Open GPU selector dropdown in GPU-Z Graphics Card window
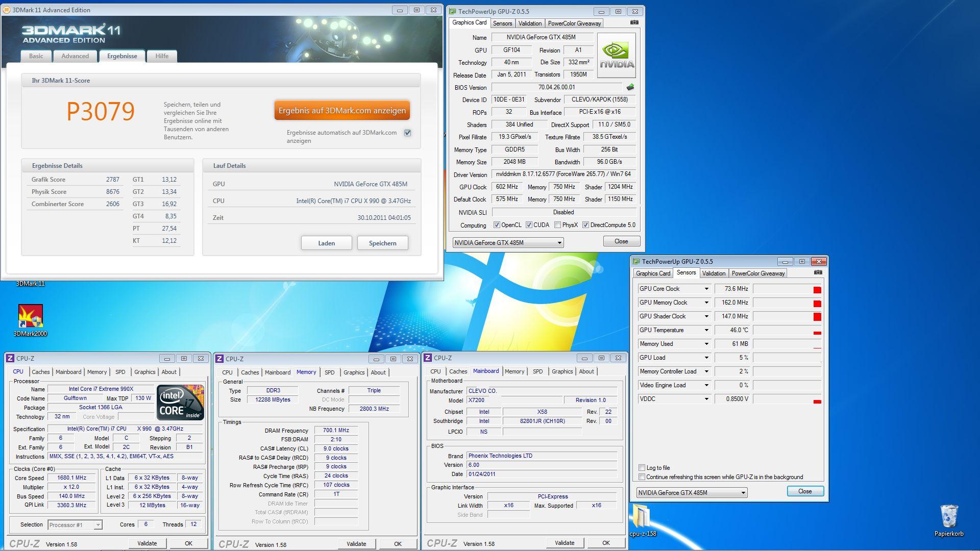Image resolution: width=980 pixels, height=551 pixels. (x=508, y=243)
